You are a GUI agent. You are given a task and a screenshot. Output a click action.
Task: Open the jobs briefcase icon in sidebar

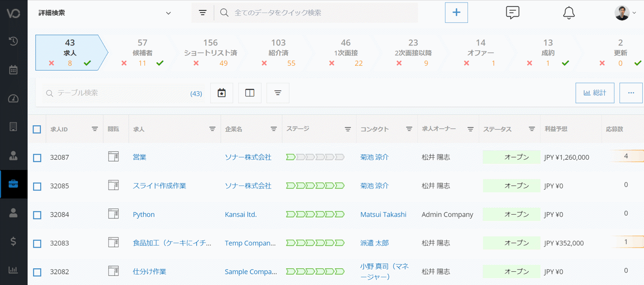(13, 184)
